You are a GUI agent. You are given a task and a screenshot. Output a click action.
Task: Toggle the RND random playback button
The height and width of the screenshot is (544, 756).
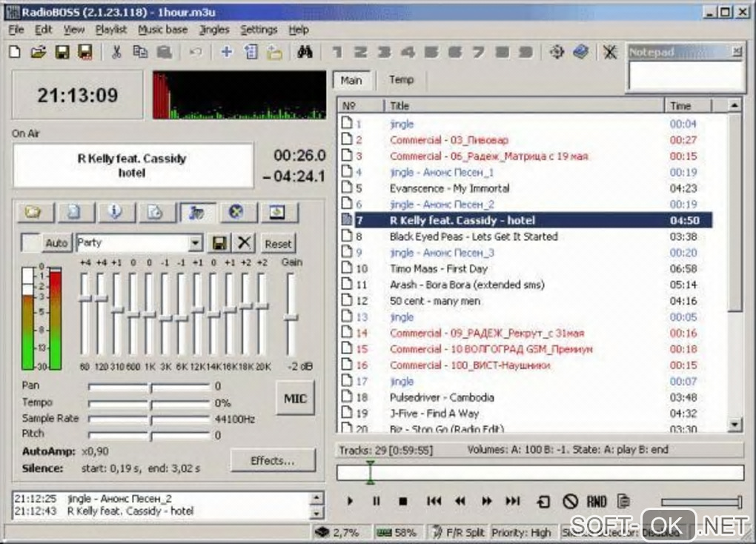tap(597, 502)
